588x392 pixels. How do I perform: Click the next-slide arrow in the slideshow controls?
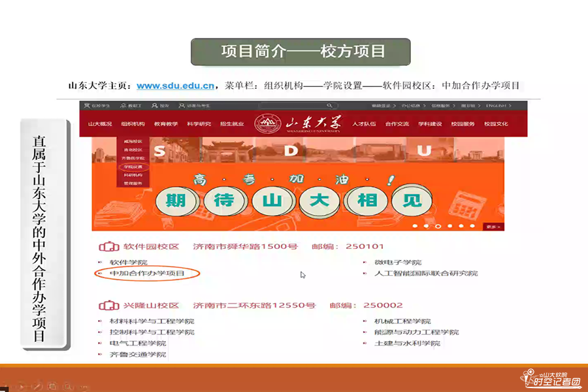[23, 385]
